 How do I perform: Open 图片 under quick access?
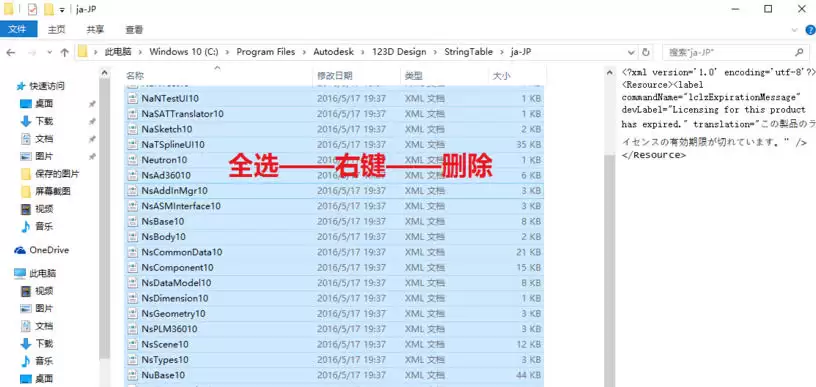(x=44, y=156)
